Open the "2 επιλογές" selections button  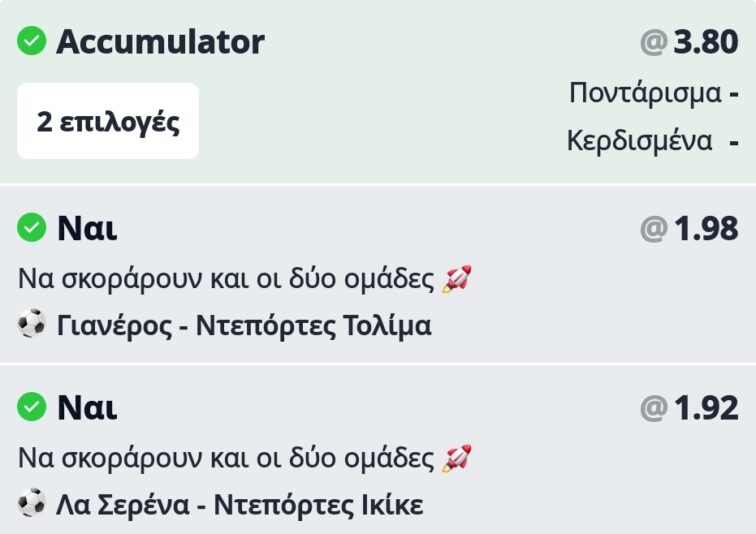pos(108,122)
